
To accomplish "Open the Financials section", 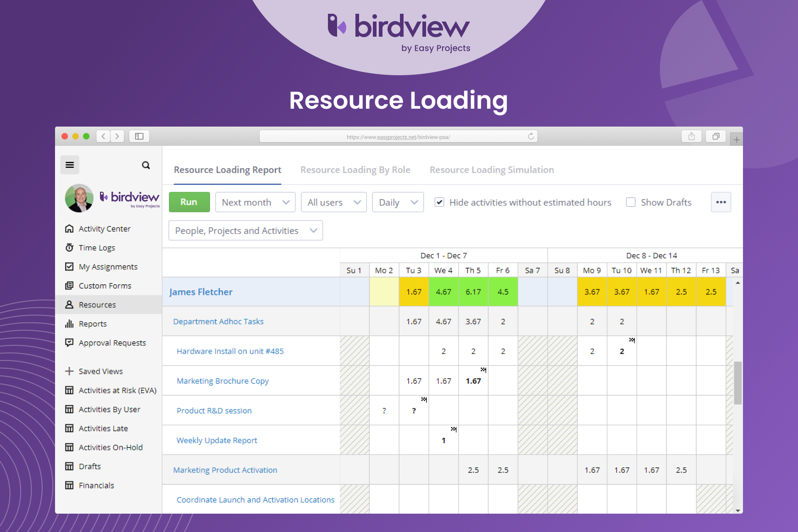I will click(x=96, y=485).
